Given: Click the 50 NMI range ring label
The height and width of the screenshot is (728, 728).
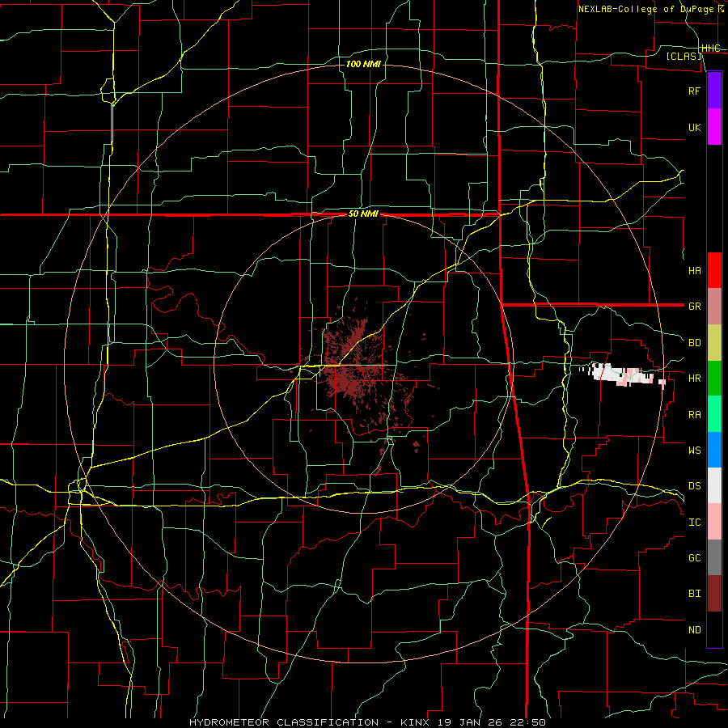Looking at the screenshot, I should (x=363, y=214).
